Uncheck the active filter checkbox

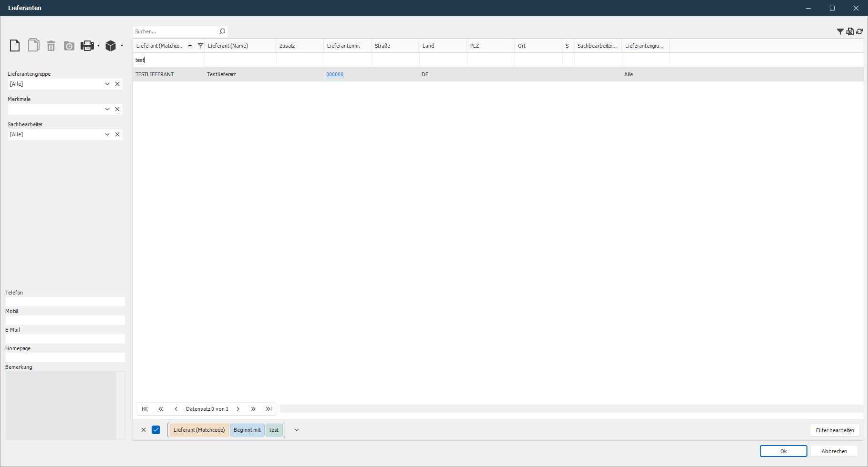(x=156, y=430)
